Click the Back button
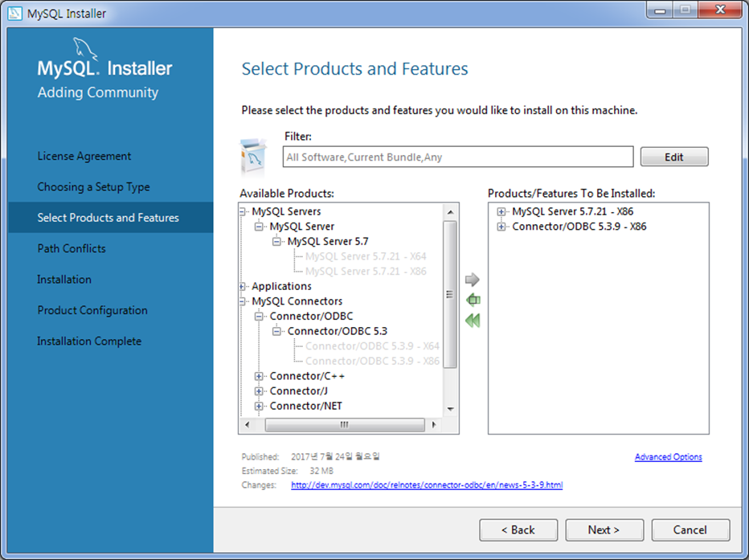The width and height of the screenshot is (749, 560). (x=518, y=530)
